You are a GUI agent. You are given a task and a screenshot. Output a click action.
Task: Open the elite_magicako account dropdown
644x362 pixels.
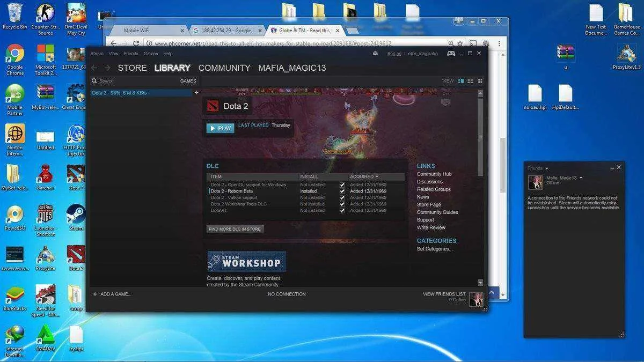click(x=423, y=54)
